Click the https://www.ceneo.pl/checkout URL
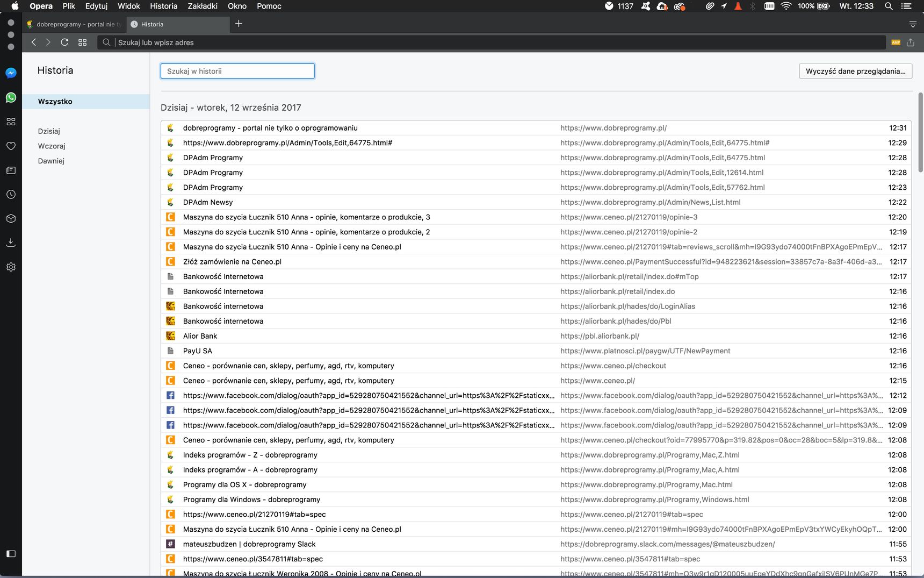 [613, 366]
